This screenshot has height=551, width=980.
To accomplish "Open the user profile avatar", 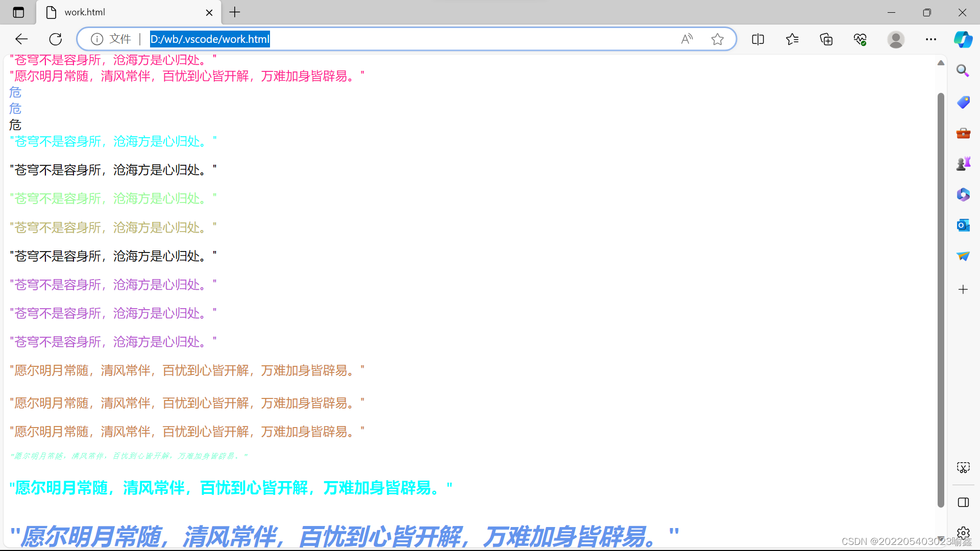I will tap(896, 39).
